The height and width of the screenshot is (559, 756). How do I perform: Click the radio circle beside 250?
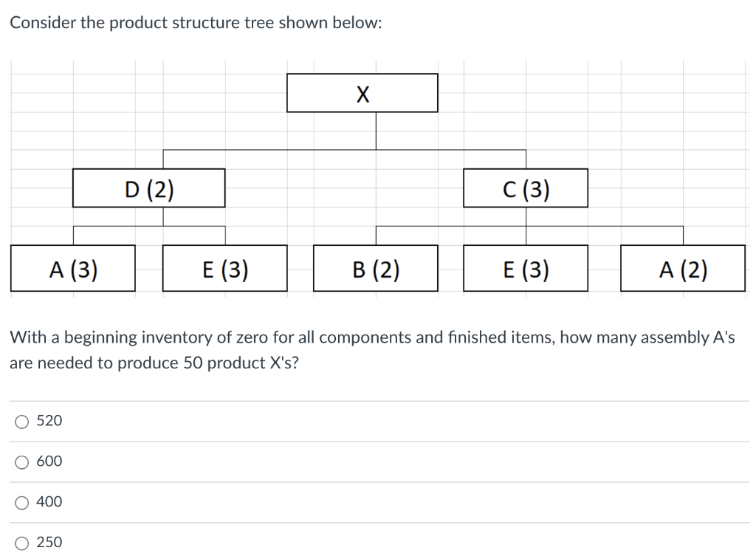point(21,542)
